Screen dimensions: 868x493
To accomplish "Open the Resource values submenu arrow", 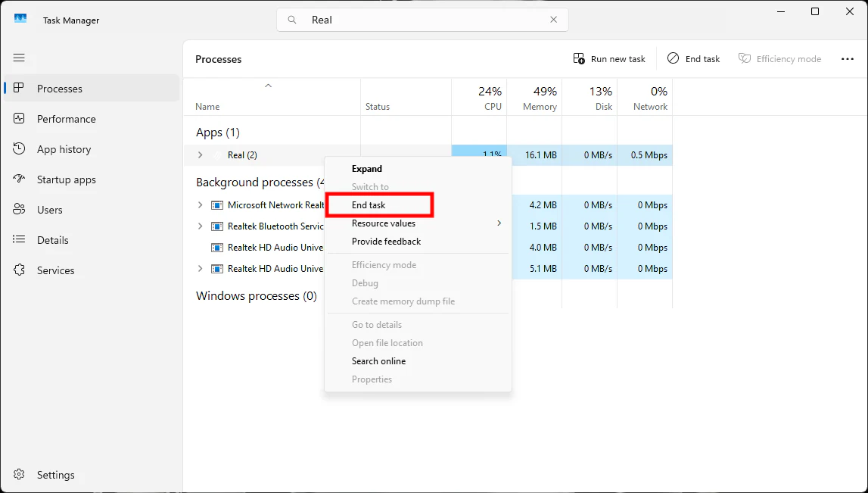I will pos(499,223).
